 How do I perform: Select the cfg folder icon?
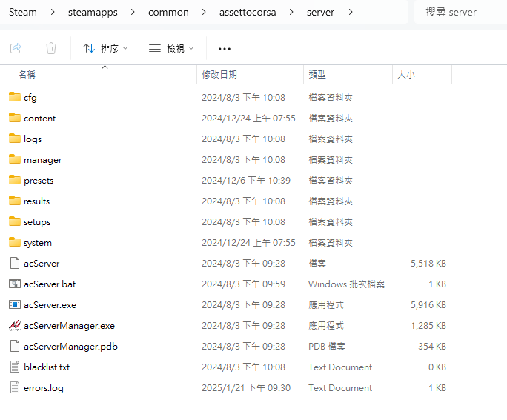click(x=15, y=97)
